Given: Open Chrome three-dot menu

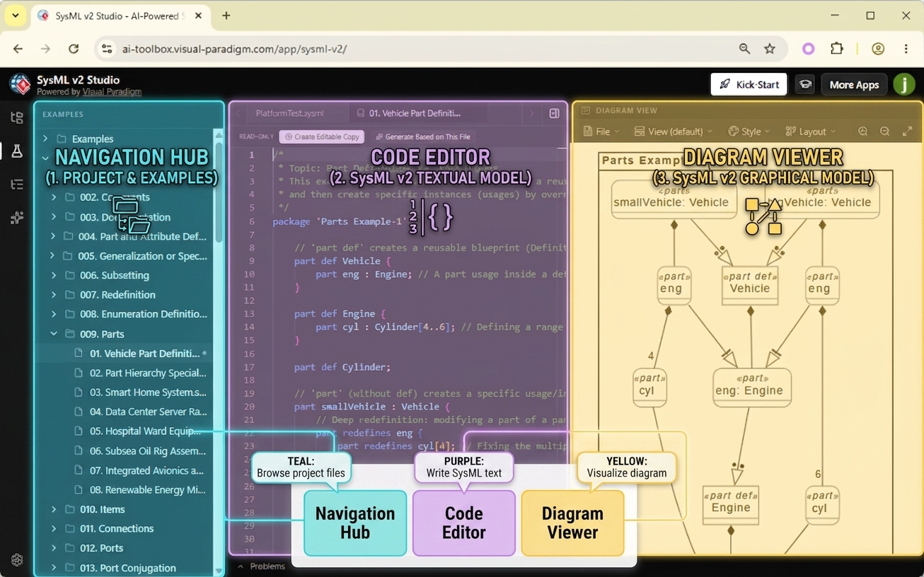Looking at the screenshot, I should [906, 49].
